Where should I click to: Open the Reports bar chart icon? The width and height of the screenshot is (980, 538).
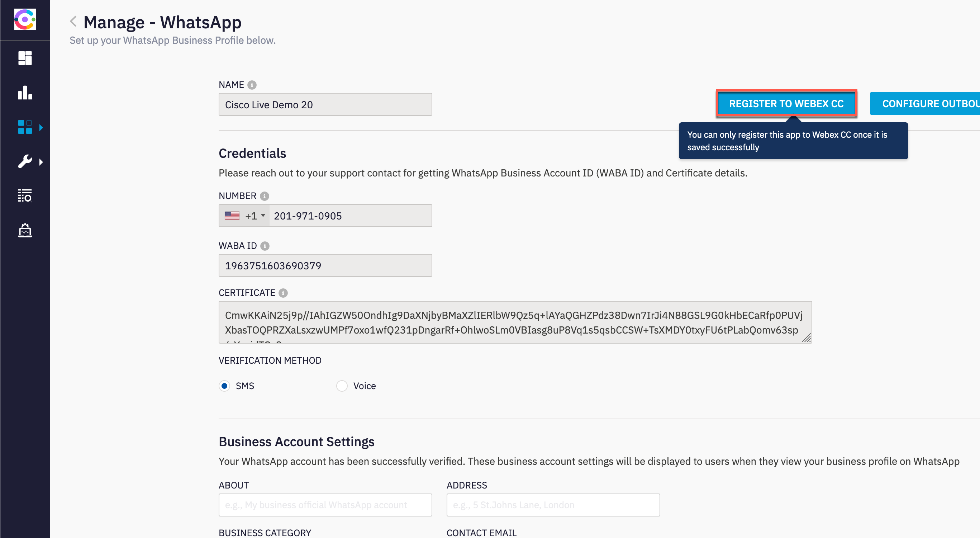pyautogui.click(x=25, y=93)
